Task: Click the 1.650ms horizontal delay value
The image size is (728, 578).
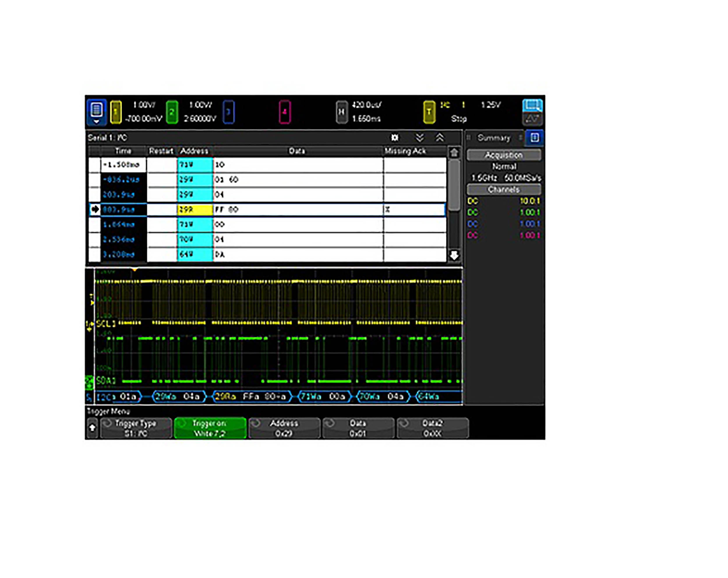Action: [x=366, y=119]
